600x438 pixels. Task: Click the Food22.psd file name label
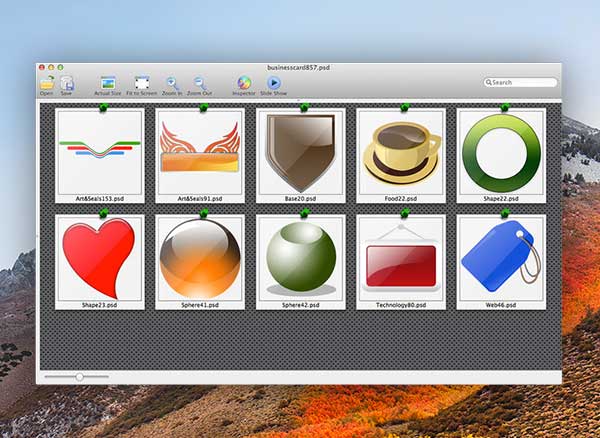401,199
